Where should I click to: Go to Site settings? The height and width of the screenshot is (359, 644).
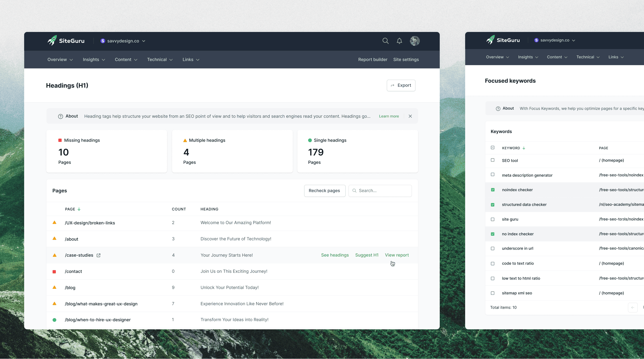tap(406, 60)
